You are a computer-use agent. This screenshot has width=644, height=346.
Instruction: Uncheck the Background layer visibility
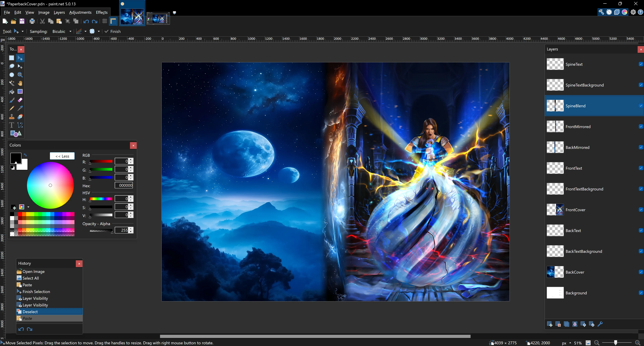click(641, 293)
